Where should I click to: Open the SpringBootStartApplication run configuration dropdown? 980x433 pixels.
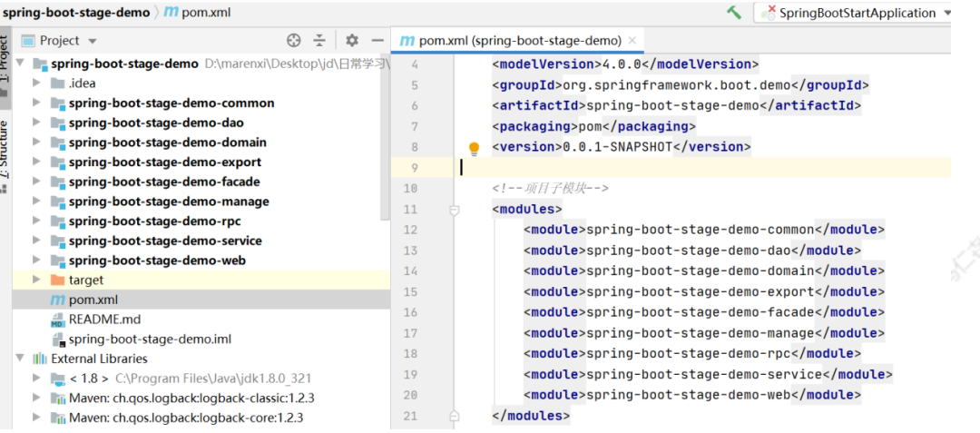[x=946, y=13]
